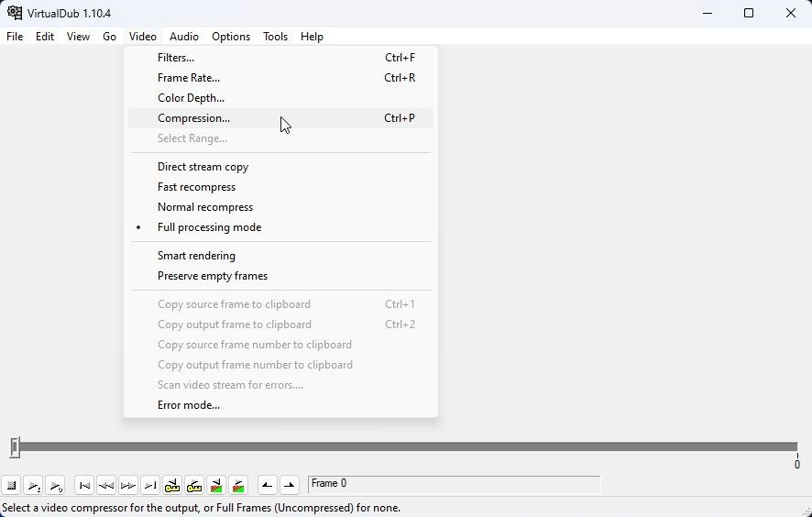Set the selection start mark-in button
The width and height of the screenshot is (812, 517).
coord(268,486)
